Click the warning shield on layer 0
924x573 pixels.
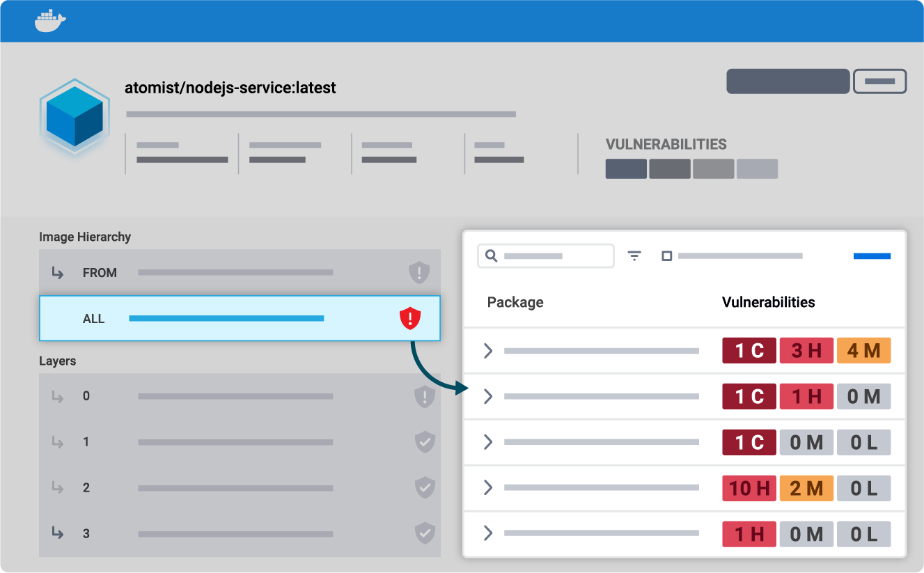coord(424,397)
